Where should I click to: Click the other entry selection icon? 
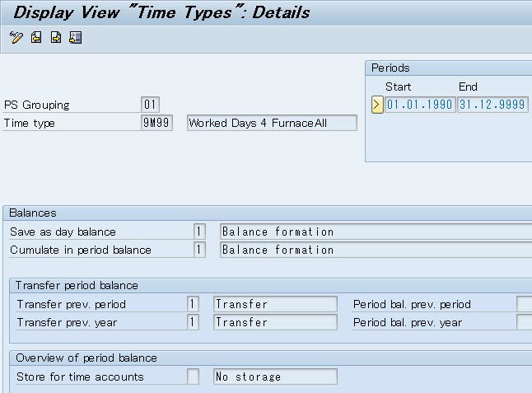tap(75, 38)
